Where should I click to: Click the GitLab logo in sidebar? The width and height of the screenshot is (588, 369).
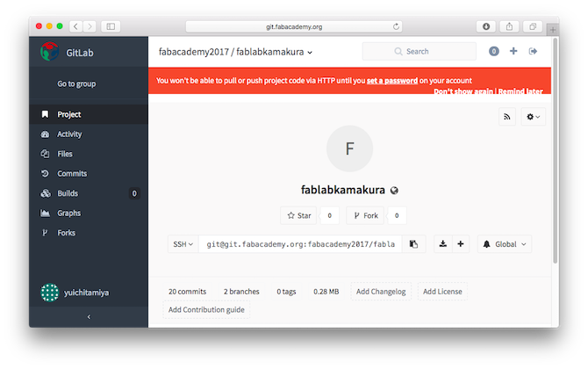(x=49, y=52)
